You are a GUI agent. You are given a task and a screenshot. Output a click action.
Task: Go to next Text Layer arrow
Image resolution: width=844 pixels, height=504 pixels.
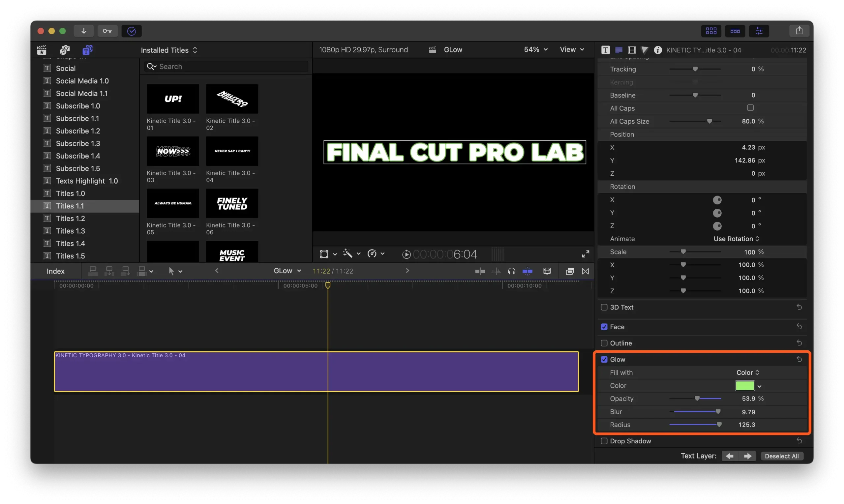747,456
